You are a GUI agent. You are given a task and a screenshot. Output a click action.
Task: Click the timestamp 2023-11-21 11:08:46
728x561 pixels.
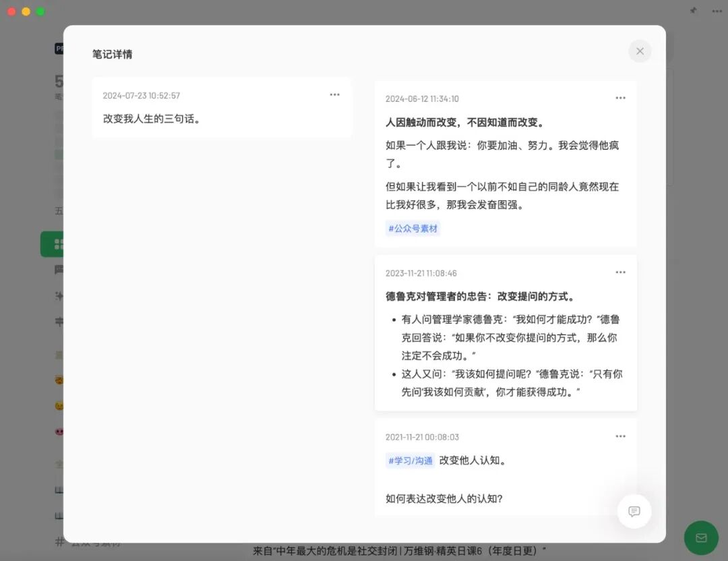[x=421, y=273]
